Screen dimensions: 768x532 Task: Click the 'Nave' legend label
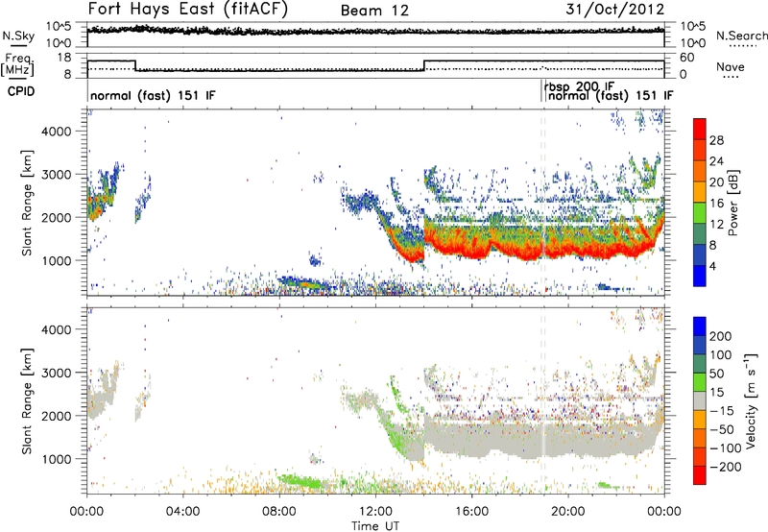pyautogui.click(x=731, y=67)
